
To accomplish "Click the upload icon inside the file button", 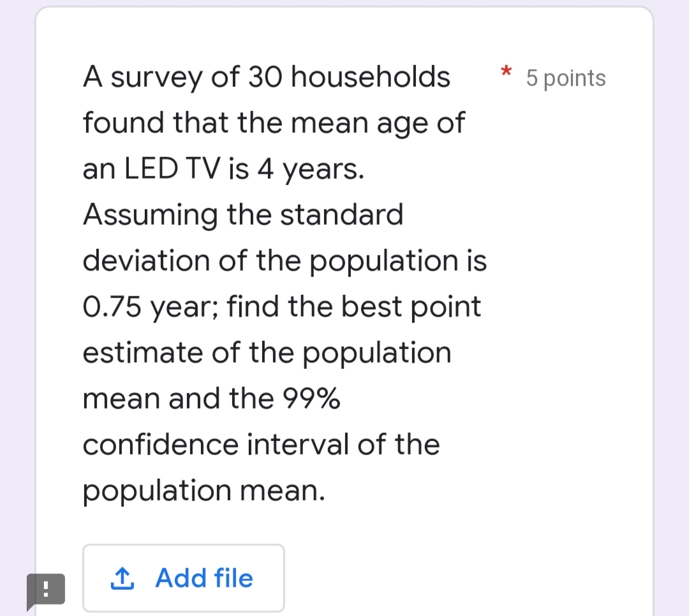I will point(122,578).
